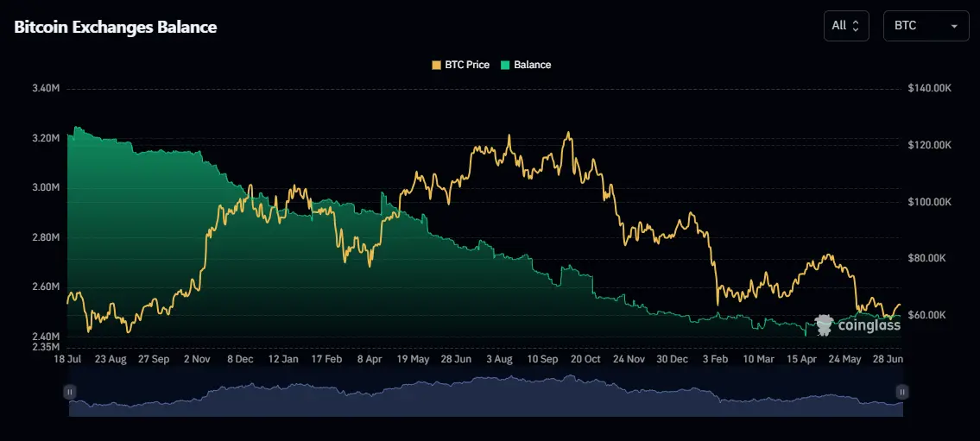This screenshot has height=441, width=980.
Task: Click the 23 Aug date label
Action: [111, 360]
